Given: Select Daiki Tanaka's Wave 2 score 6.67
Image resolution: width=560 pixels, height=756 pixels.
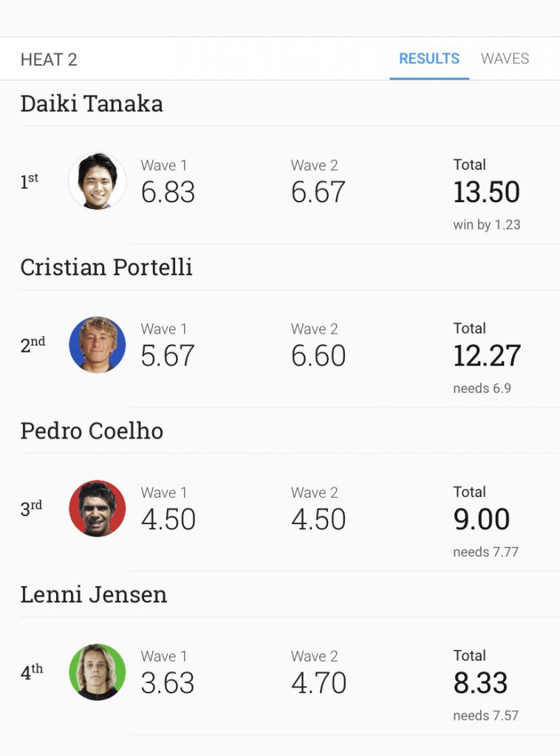Looking at the screenshot, I should click(318, 192).
